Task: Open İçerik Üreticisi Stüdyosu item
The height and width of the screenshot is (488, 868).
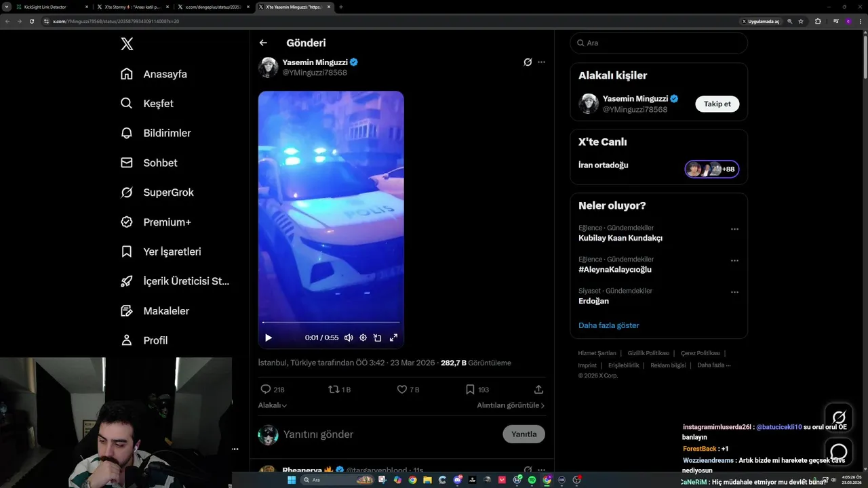Action: pyautogui.click(x=175, y=281)
